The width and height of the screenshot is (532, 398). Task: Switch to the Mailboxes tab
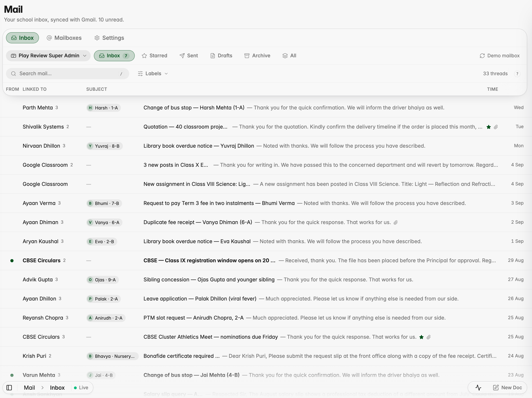pyautogui.click(x=64, y=38)
